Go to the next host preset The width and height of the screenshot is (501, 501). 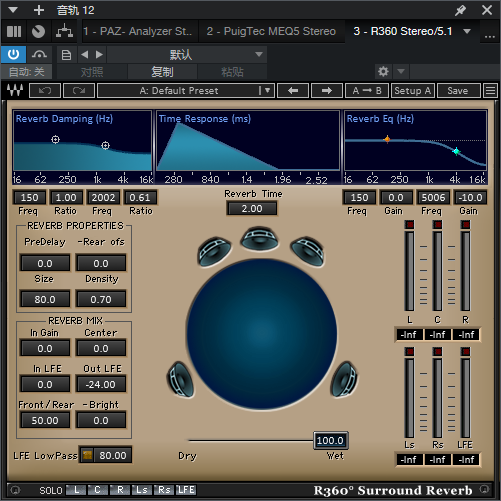(x=99, y=54)
